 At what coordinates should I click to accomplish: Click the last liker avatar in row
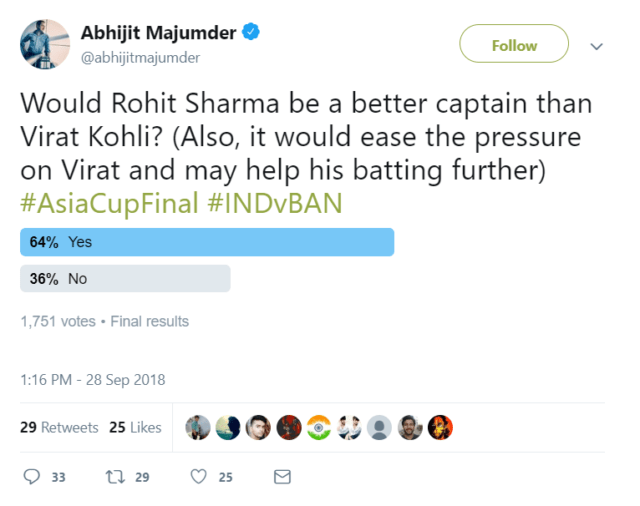click(440, 427)
